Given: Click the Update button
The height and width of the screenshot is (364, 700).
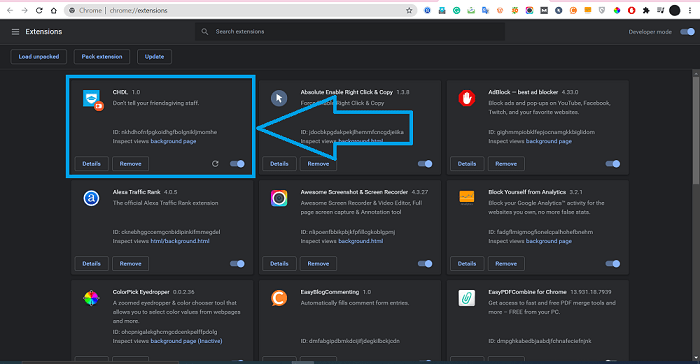Looking at the screenshot, I should 154,57.
